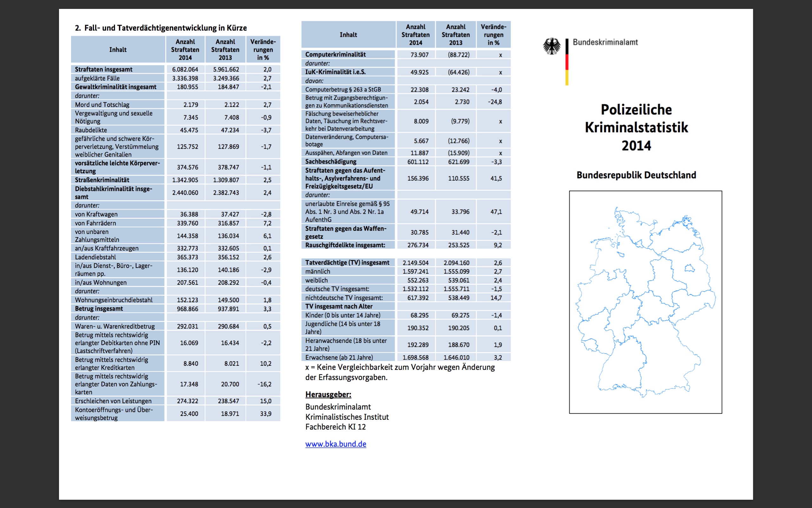Click 'Rauschgiftdelikte insgesamt:' label
The height and width of the screenshot is (508, 812).
coord(345,245)
